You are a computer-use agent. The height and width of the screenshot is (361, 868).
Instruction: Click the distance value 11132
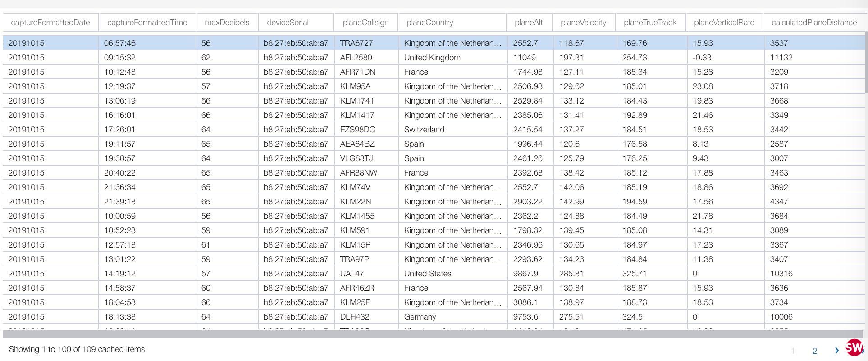tap(781, 58)
